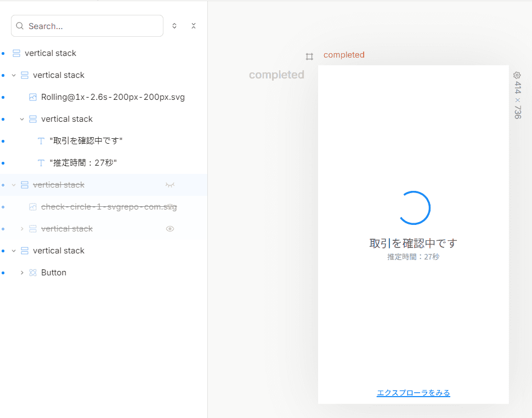The width and height of the screenshot is (532, 418).
Task: Show the hidden vertical stack via closed-eye icon
Action: pos(170,185)
